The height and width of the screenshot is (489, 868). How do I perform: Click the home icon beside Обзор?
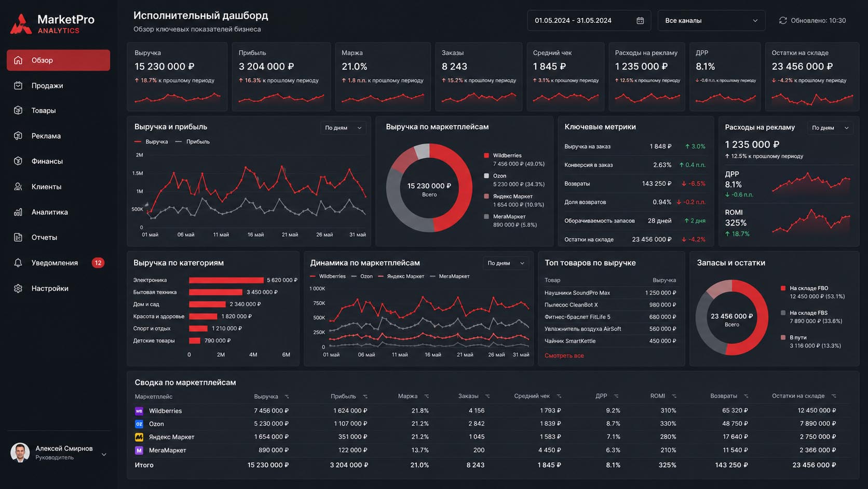18,60
